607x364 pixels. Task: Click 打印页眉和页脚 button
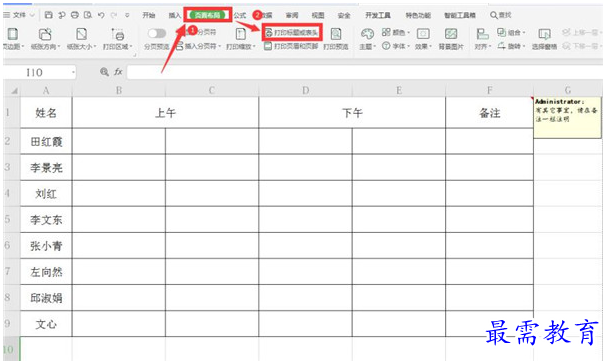[291, 46]
